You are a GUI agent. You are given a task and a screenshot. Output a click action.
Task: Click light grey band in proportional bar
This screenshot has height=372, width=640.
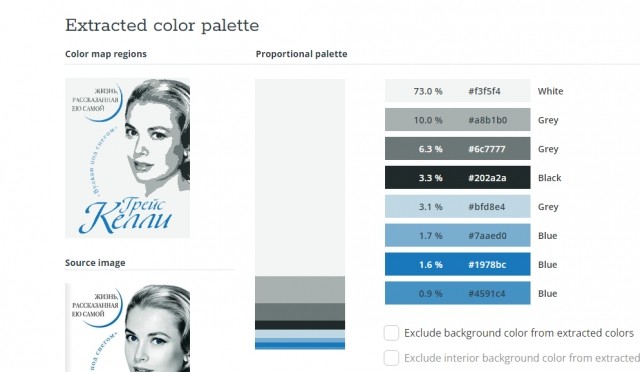tap(300, 290)
